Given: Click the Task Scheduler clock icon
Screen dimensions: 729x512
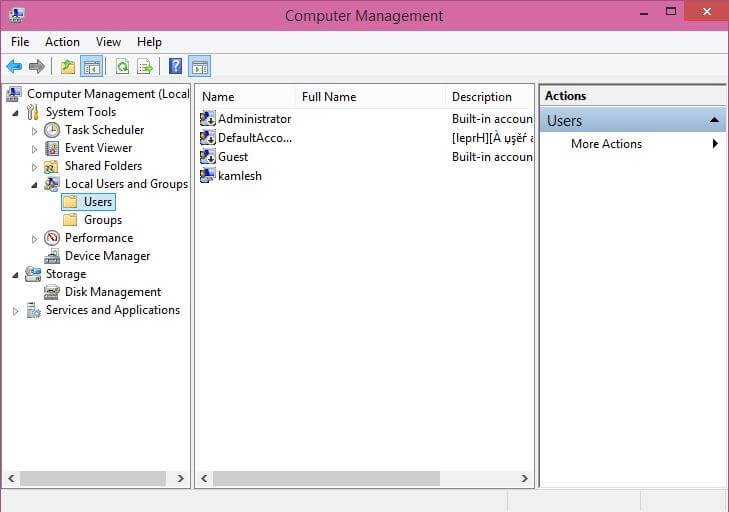Looking at the screenshot, I should pos(52,130).
